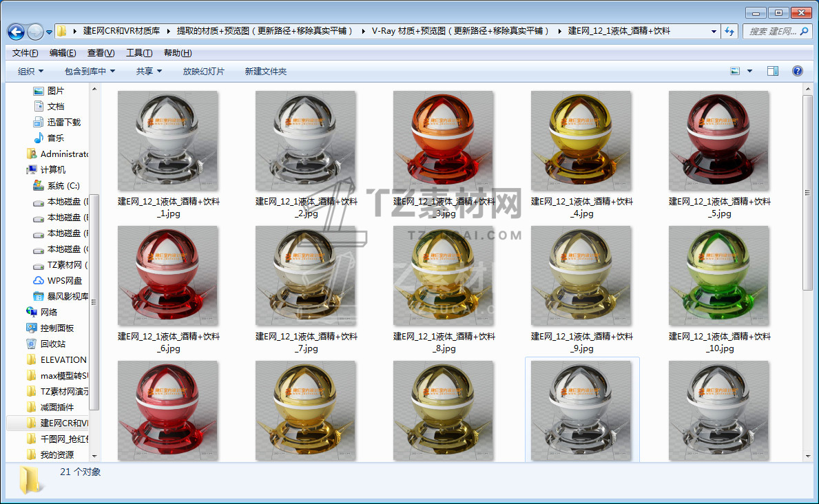This screenshot has height=504, width=819.
Task: Open the 帮助(H) menu
Action: click(x=178, y=53)
